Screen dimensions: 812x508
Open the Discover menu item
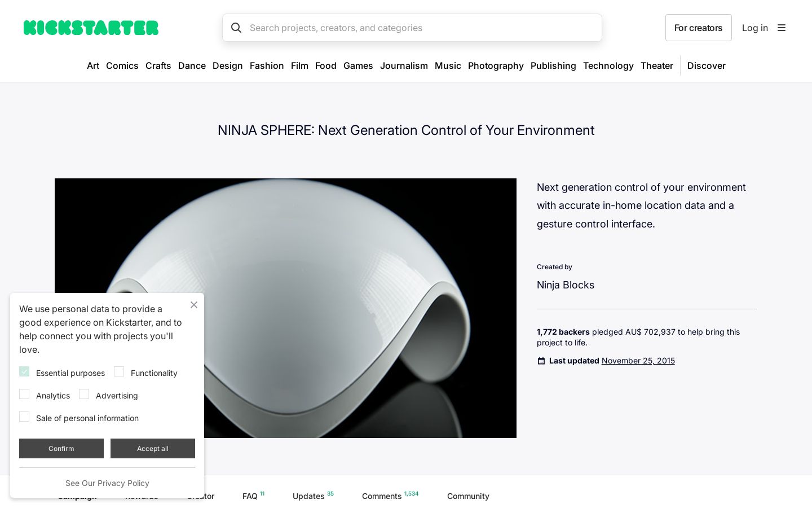707,65
